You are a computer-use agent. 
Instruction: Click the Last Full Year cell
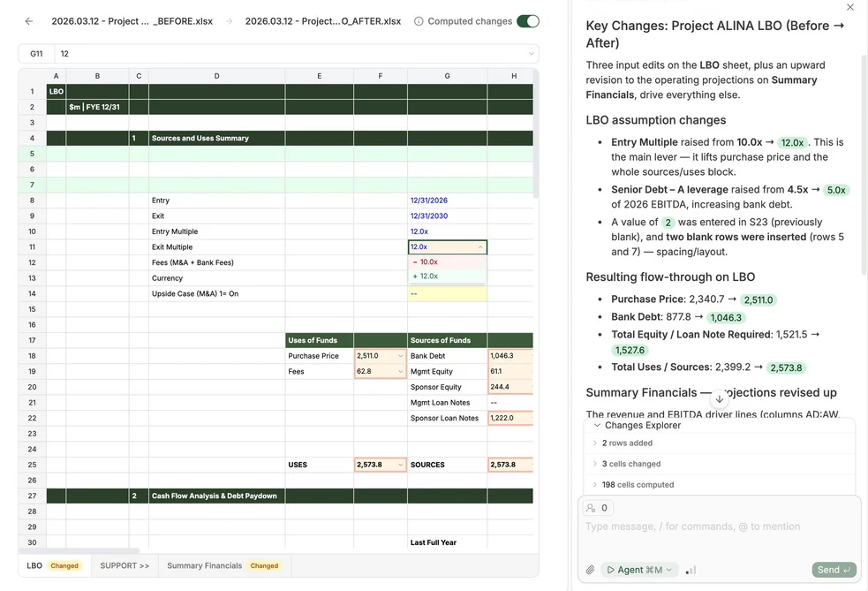coord(448,542)
